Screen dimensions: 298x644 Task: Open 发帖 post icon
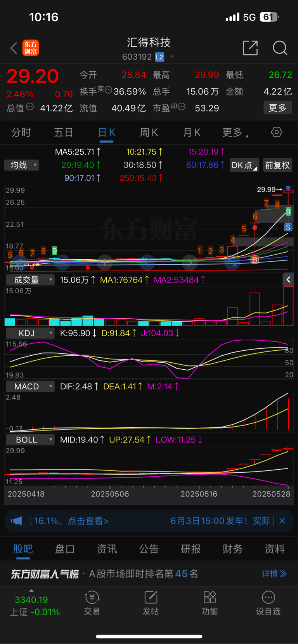click(x=151, y=603)
